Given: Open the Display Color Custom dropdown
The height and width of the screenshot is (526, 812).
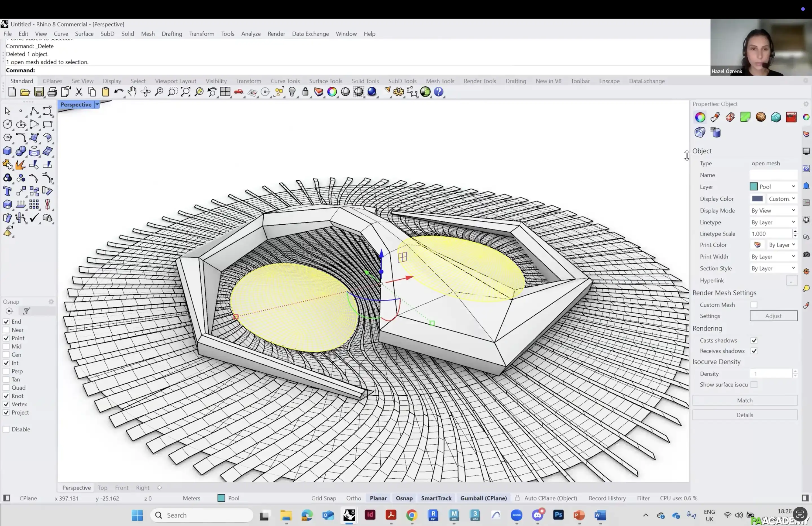Looking at the screenshot, I should pos(782,199).
